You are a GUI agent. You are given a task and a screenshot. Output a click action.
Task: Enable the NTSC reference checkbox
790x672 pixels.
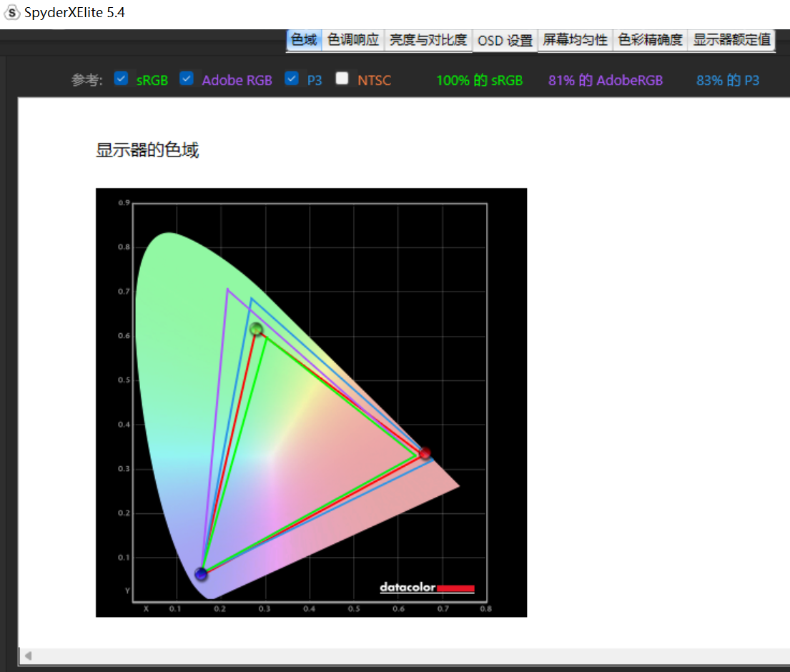point(342,79)
